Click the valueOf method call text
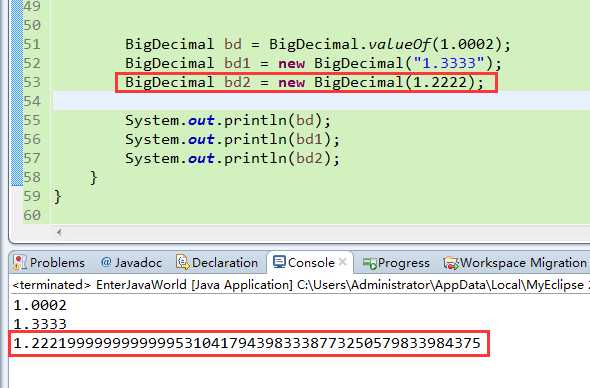 399,44
